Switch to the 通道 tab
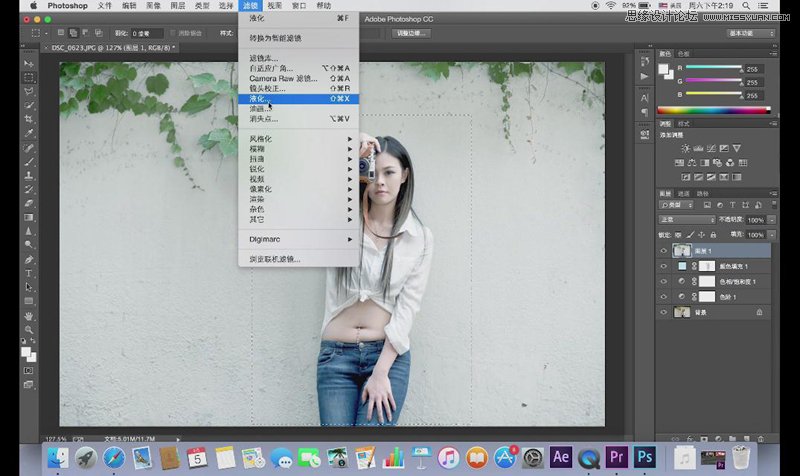Screen dimensions: 800x476 [683, 193]
